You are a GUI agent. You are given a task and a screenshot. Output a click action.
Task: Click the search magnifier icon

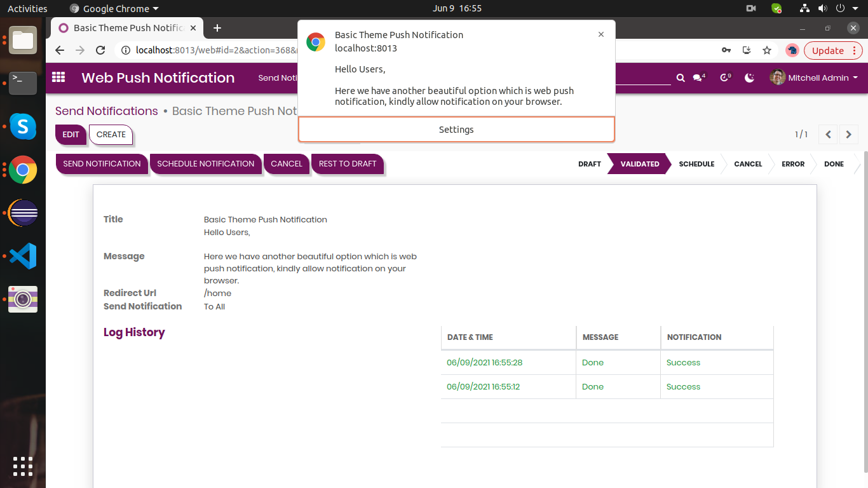coord(681,78)
